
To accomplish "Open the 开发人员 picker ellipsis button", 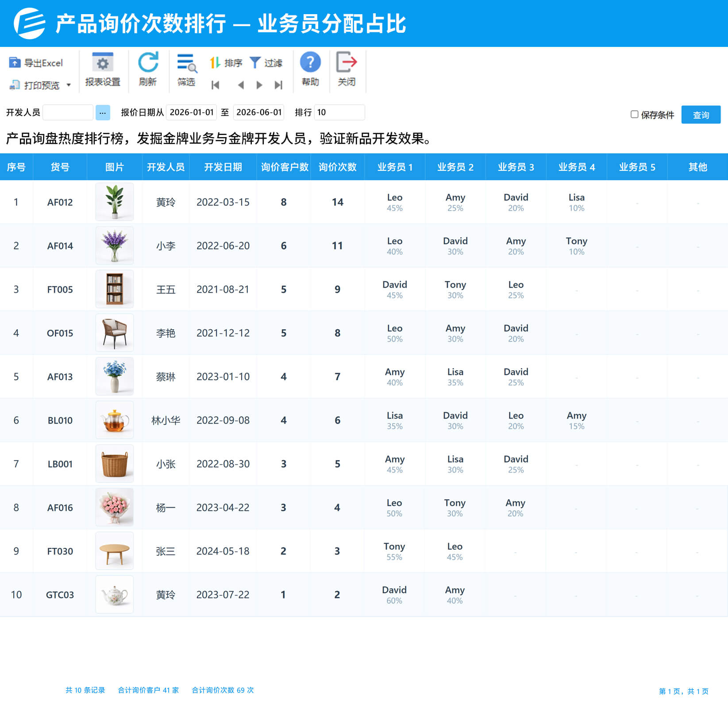I will pyautogui.click(x=103, y=112).
